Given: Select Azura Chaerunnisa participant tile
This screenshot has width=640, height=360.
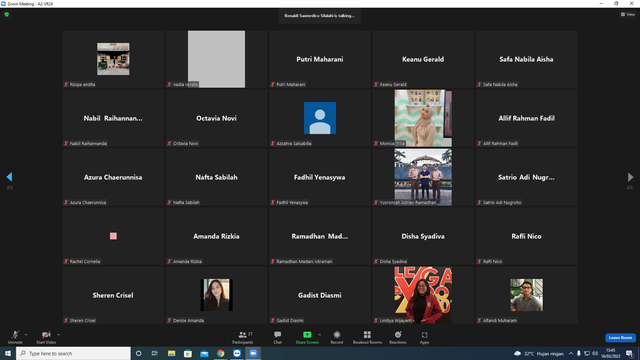Looking at the screenshot, I should click(113, 177).
